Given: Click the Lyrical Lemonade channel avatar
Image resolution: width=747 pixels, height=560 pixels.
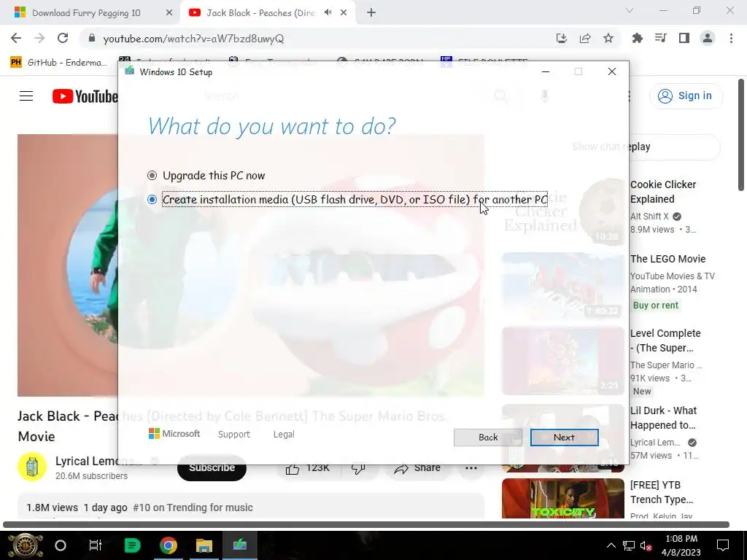Looking at the screenshot, I should coord(32,467).
